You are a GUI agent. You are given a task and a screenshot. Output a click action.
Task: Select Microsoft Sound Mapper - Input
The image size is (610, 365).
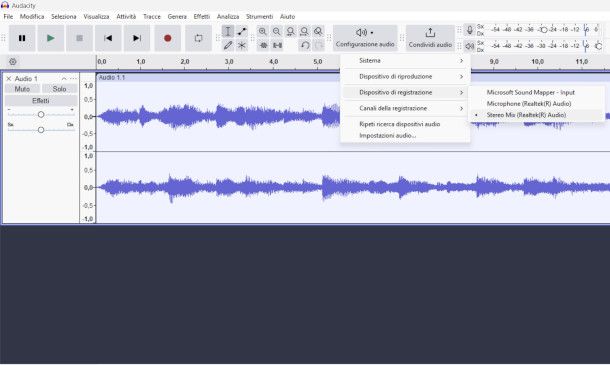click(536, 93)
